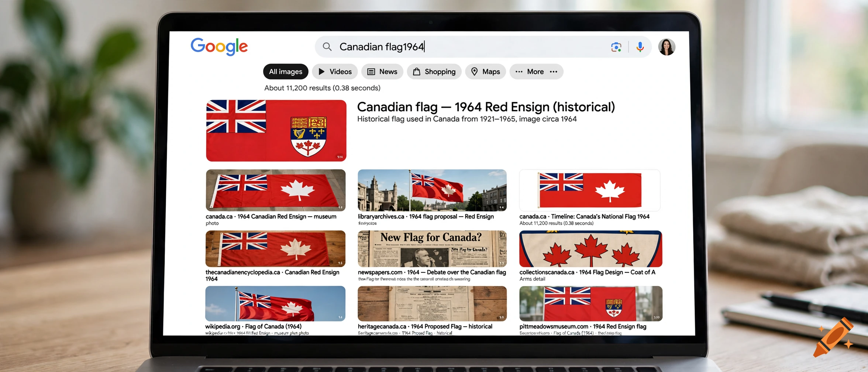The height and width of the screenshot is (372, 868).
Task: Open the account profile avatar
Action: click(x=666, y=47)
